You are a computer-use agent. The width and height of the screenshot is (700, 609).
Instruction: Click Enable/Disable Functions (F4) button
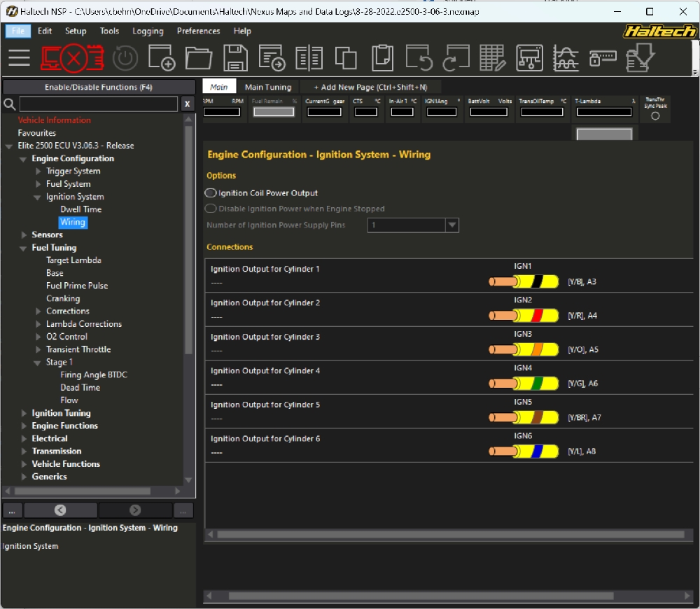[99, 87]
